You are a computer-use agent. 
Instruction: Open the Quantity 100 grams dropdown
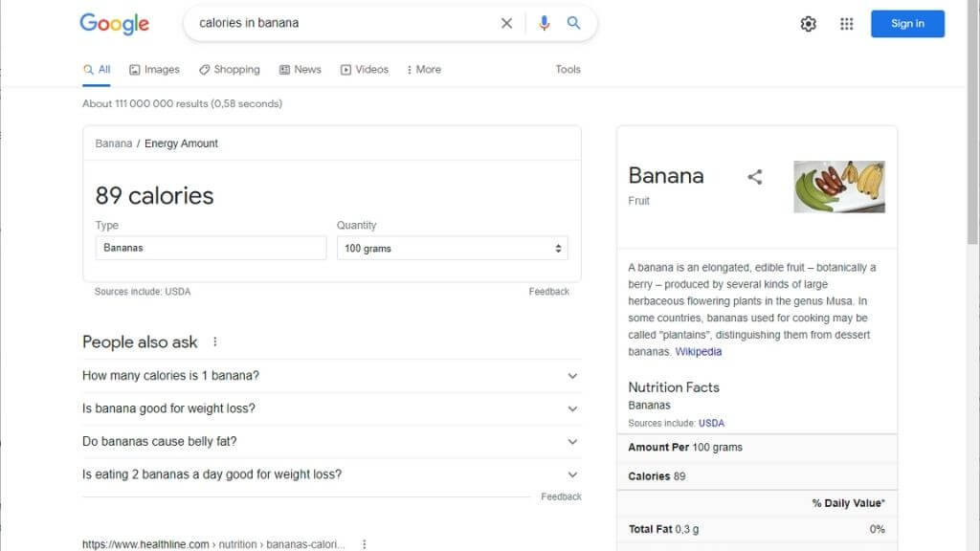click(x=452, y=249)
